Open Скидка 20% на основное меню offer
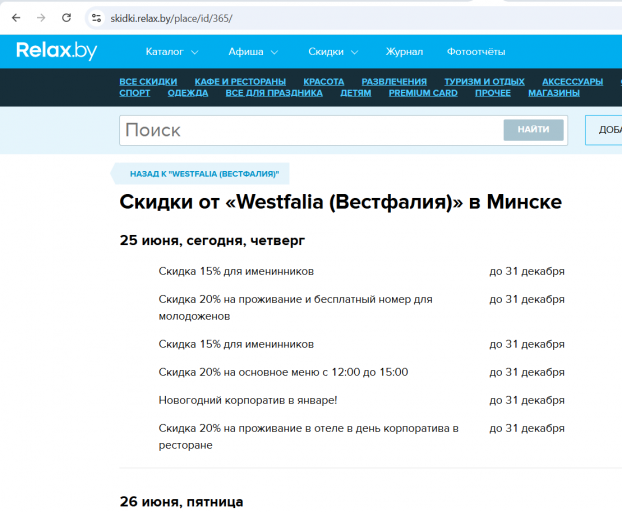 click(x=283, y=372)
